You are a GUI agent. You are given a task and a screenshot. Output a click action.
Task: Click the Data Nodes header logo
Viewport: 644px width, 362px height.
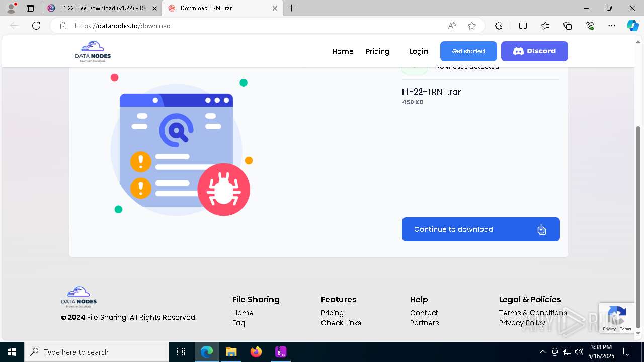point(93,51)
